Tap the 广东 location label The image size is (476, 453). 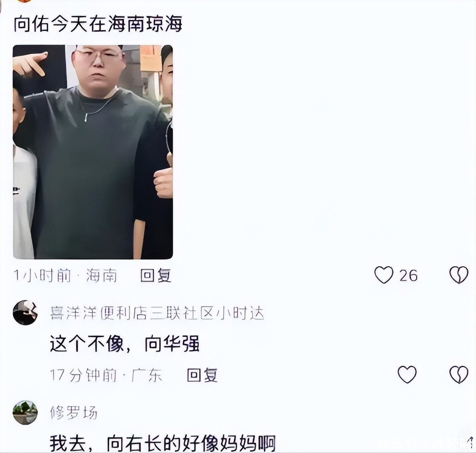coord(147,375)
